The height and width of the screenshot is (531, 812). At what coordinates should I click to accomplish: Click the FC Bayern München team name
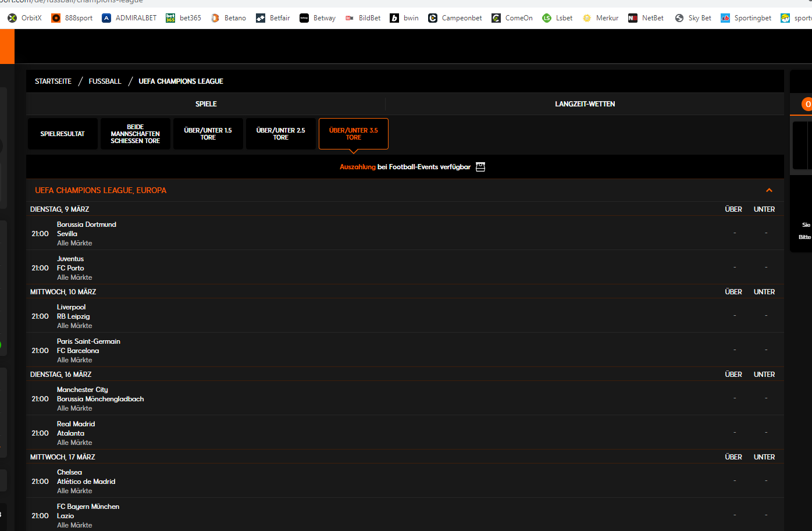click(88, 507)
